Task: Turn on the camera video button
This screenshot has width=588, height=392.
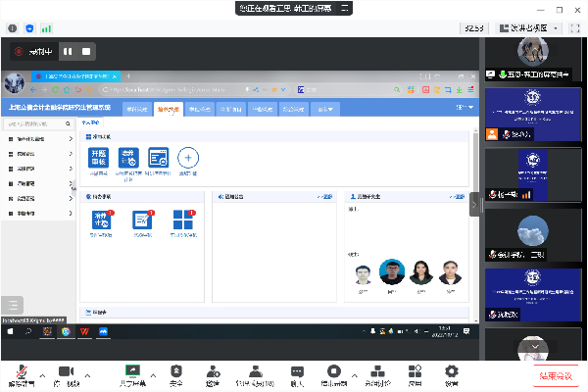Action: pyautogui.click(x=67, y=375)
